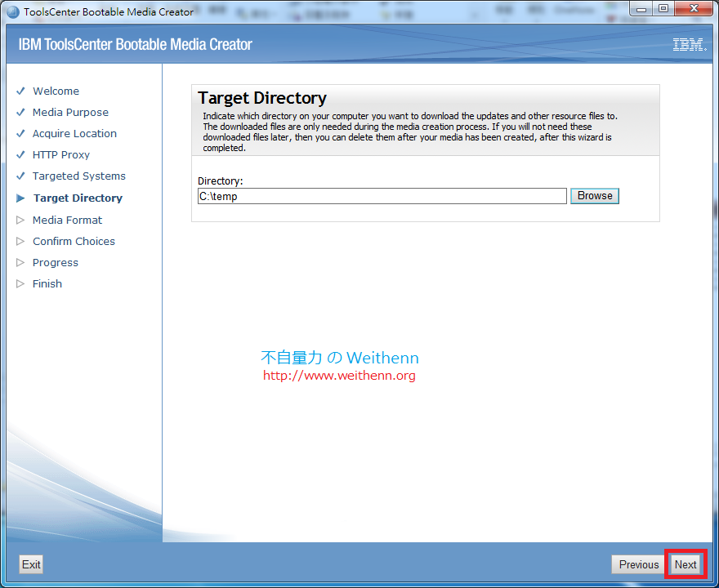Click the solid arrow beside Target Directory
The height and width of the screenshot is (588, 719).
[20, 198]
